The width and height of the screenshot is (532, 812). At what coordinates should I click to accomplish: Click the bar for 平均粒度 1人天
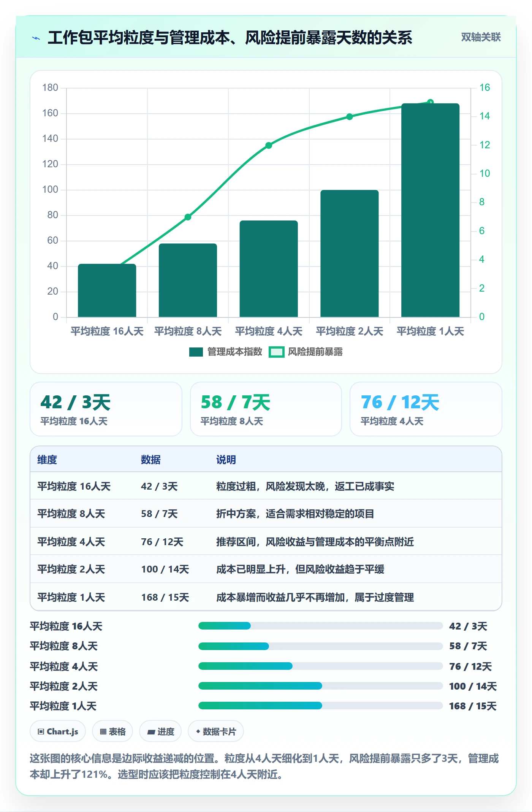(431, 210)
